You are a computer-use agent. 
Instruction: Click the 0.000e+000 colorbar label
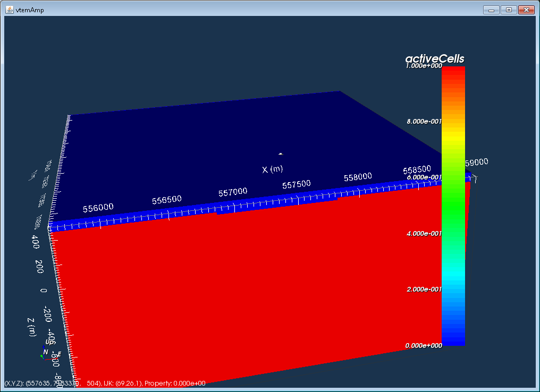click(424, 346)
